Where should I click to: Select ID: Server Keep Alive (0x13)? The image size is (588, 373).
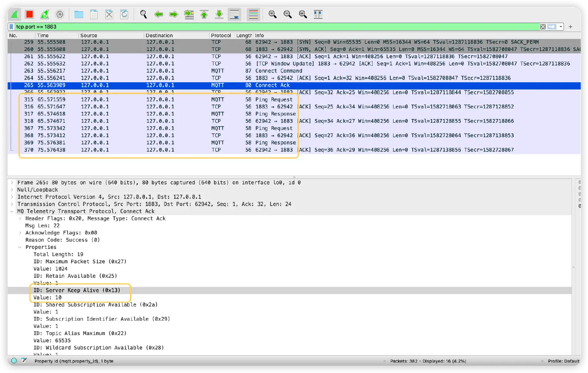pos(77,290)
